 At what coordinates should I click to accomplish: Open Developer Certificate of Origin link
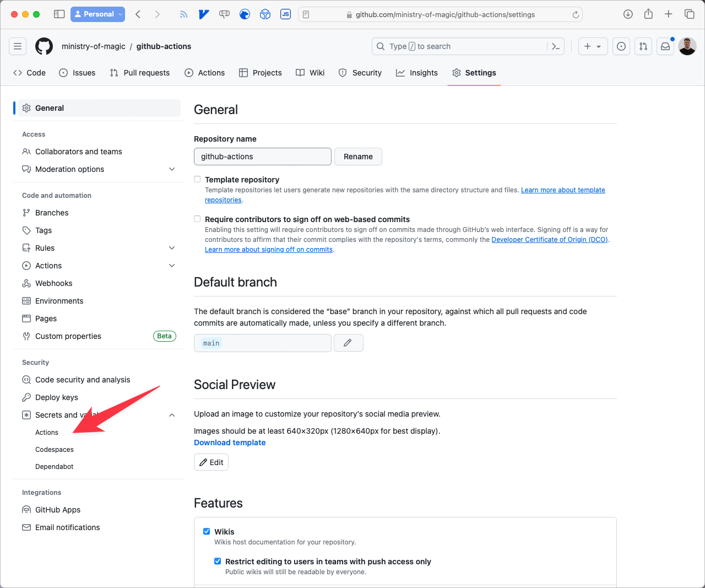coord(550,240)
